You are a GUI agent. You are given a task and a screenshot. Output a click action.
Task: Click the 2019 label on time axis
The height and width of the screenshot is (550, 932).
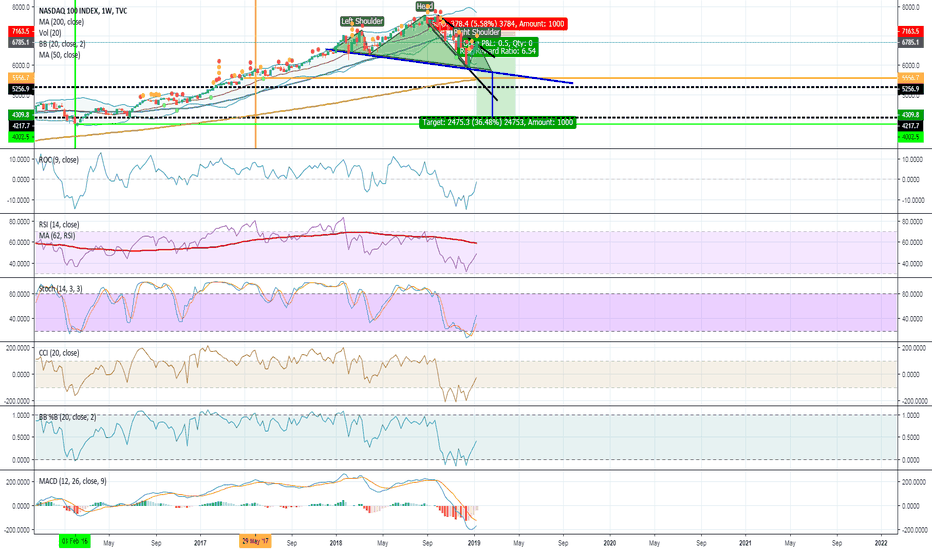[474, 543]
